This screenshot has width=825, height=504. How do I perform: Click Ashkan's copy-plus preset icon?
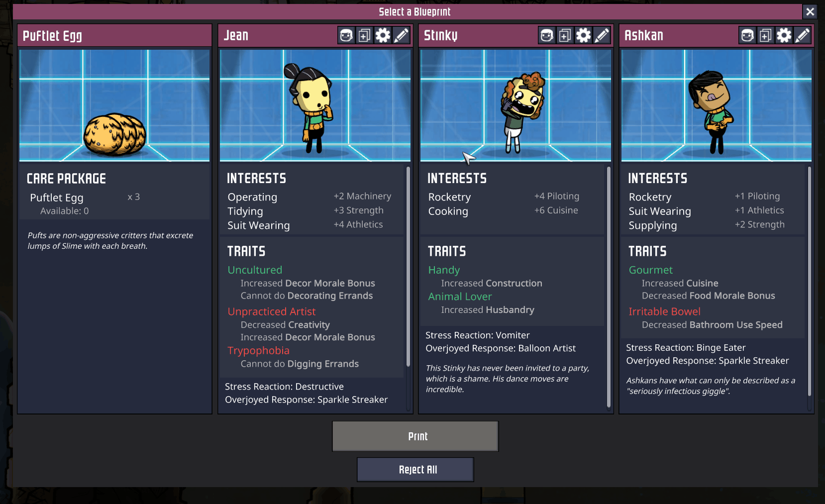pos(766,35)
